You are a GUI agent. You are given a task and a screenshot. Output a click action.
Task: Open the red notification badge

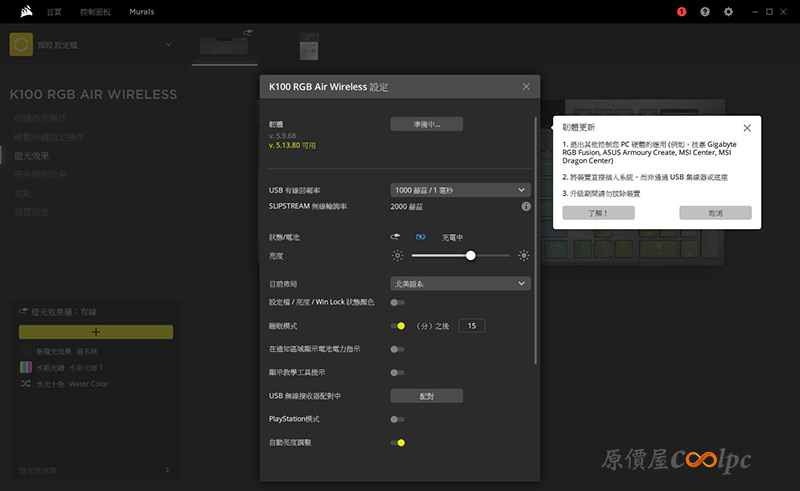682,12
